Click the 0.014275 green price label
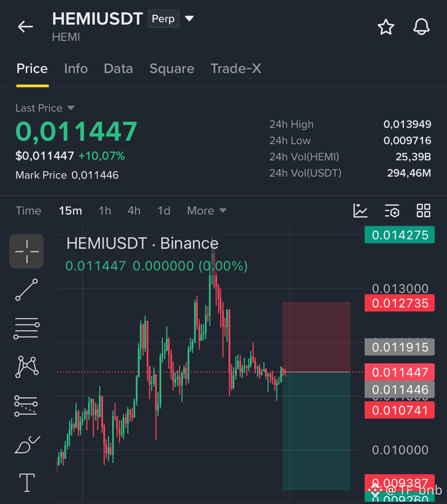 399,235
